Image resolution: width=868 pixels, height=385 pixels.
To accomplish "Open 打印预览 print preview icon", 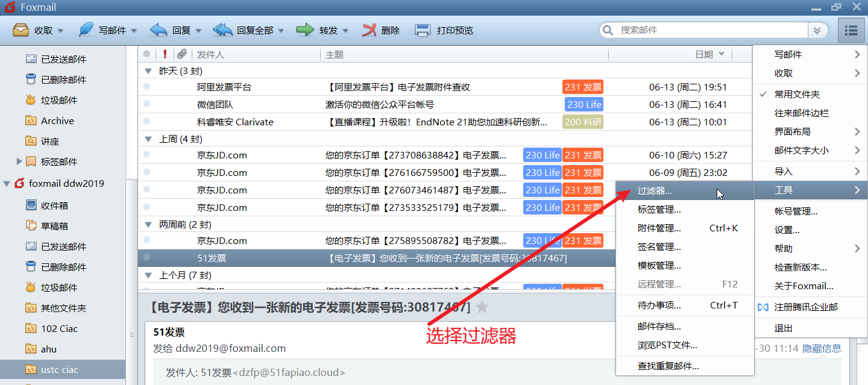I will pos(423,30).
